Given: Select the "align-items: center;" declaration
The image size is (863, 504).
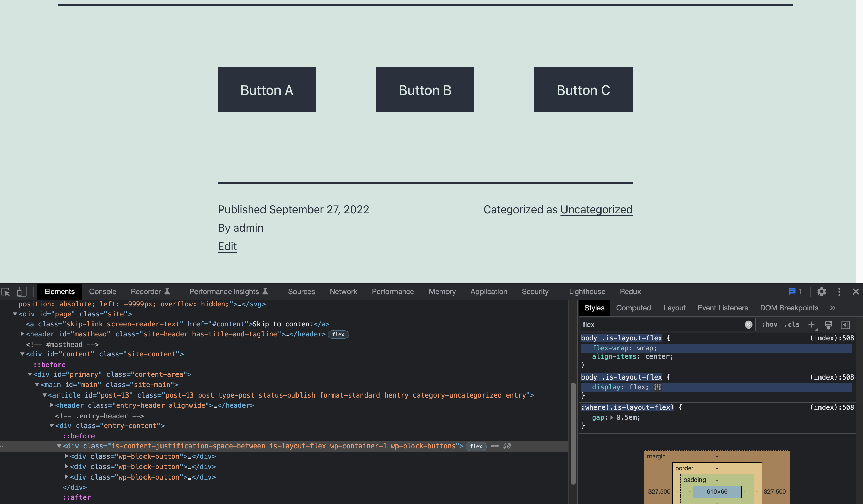Looking at the screenshot, I should 632,357.
